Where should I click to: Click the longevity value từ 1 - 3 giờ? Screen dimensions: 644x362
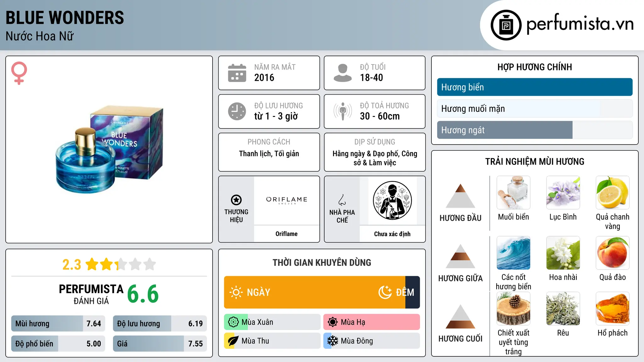tap(276, 116)
